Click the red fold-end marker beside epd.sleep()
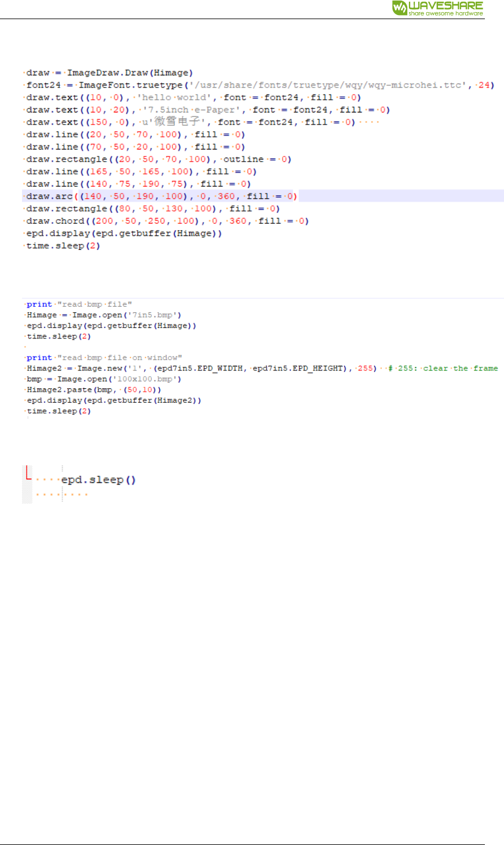 28,472
